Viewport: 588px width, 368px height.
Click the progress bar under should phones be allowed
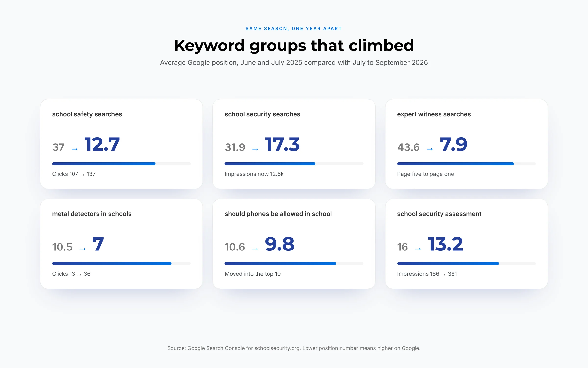294,263
